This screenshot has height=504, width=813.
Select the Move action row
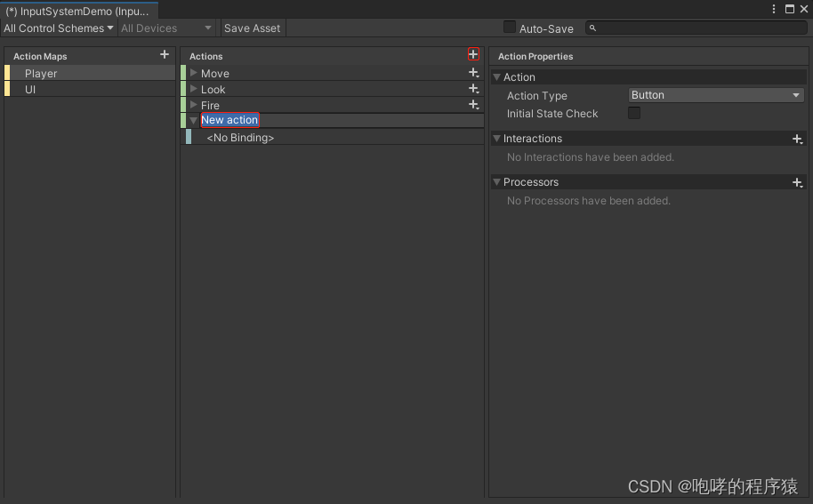tap(333, 73)
